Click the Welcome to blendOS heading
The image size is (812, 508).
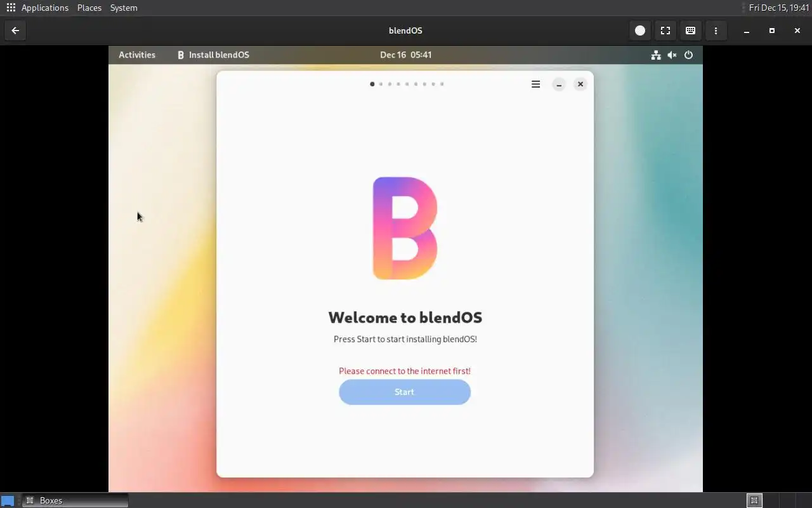pos(405,317)
